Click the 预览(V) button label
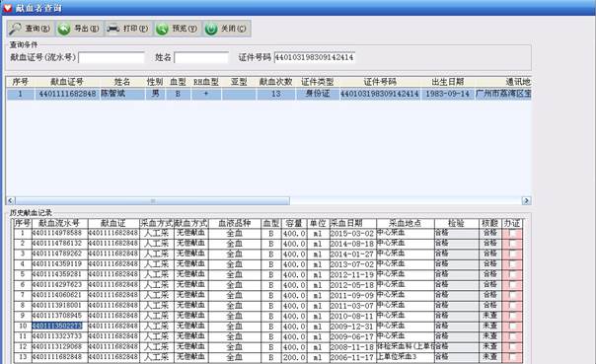The width and height of the screenshot is (596, 364). pyautogui.click(x=185, y=29)
